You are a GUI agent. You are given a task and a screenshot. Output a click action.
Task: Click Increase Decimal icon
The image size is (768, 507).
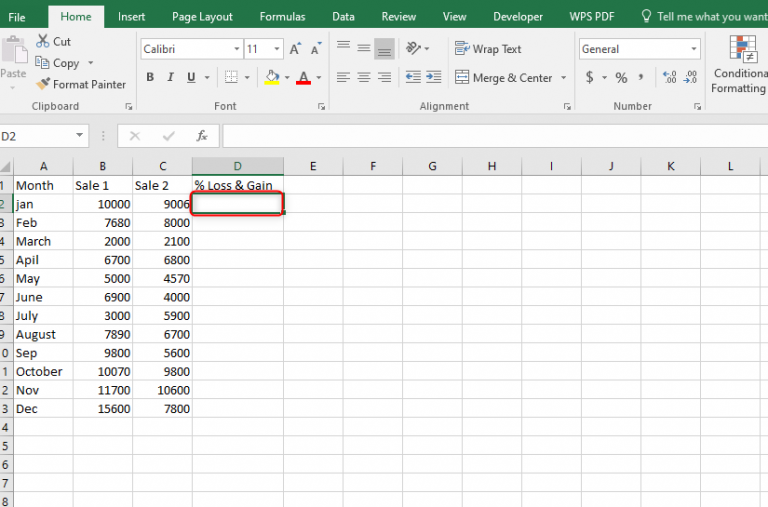coord(670,77)
